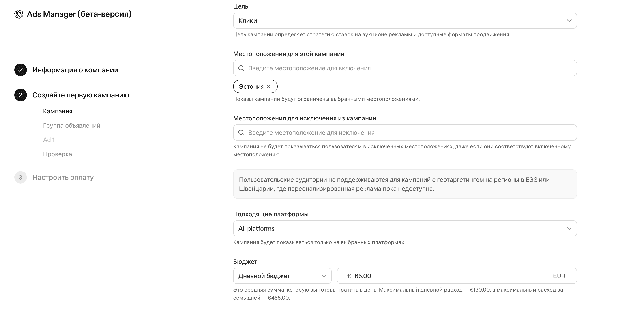Click the checkmark icon for Информация о компании

point(21,70)
